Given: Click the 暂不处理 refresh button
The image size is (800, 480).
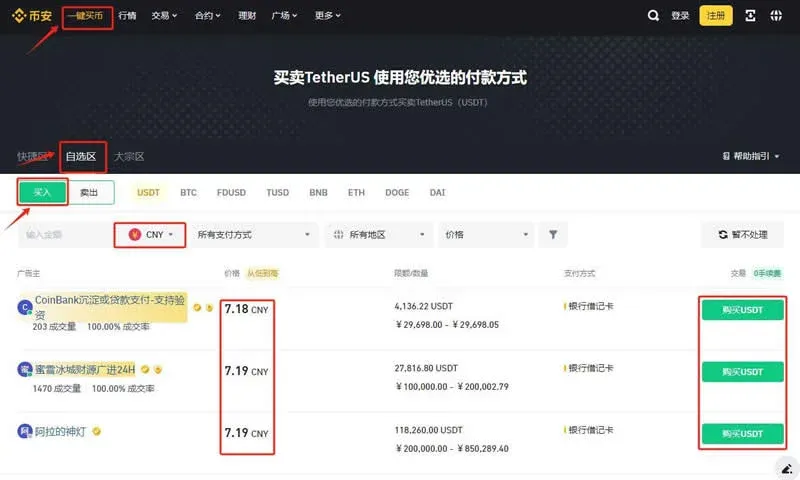Looking at the screenshot, I should point(742,235).
